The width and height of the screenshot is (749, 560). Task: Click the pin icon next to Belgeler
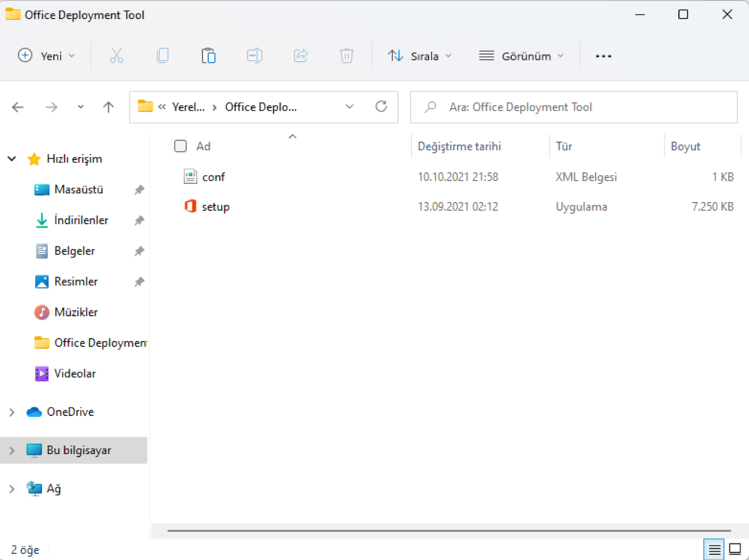tap(139, 251)
